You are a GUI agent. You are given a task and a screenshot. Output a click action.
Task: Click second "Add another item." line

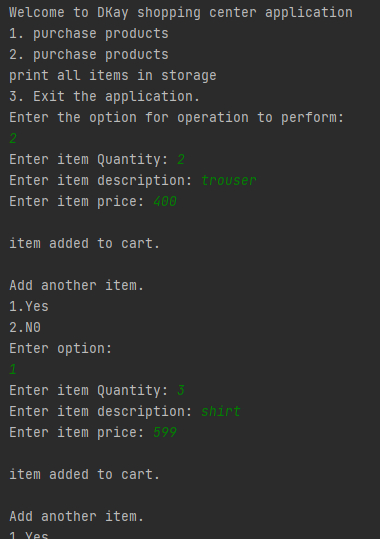[76, 516]
